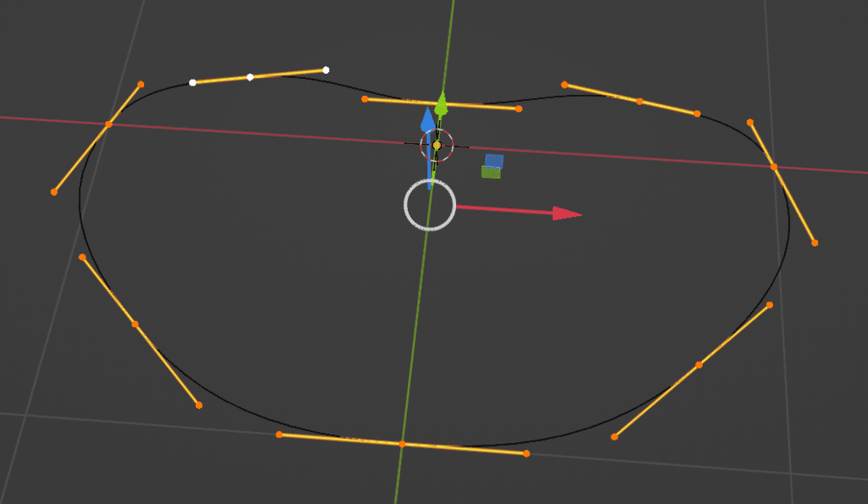Click the blue Z-axis move gizmo arrow
This screenshot has height=504, width=868.
tap(427, 119)
